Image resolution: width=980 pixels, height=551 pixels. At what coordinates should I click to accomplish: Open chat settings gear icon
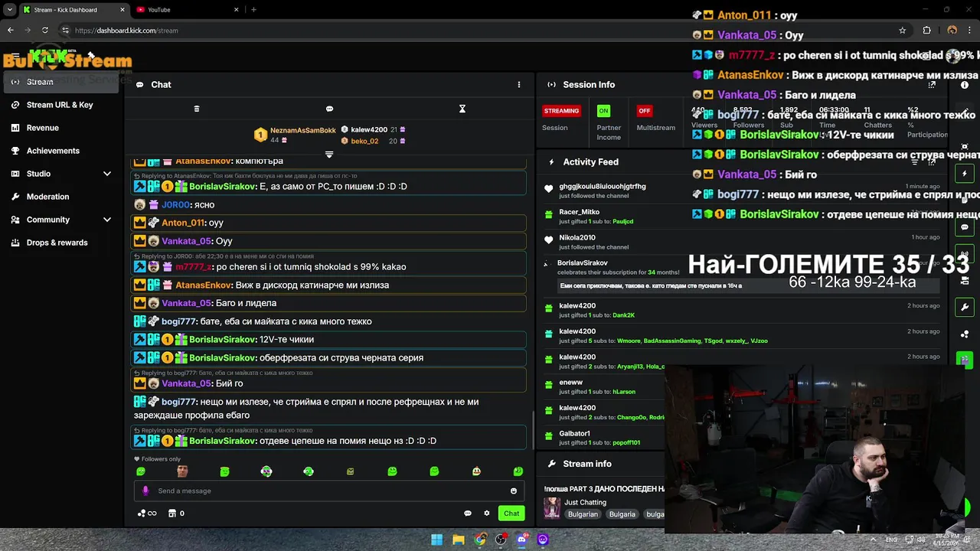pyautogui.click(x=486, y=514)
